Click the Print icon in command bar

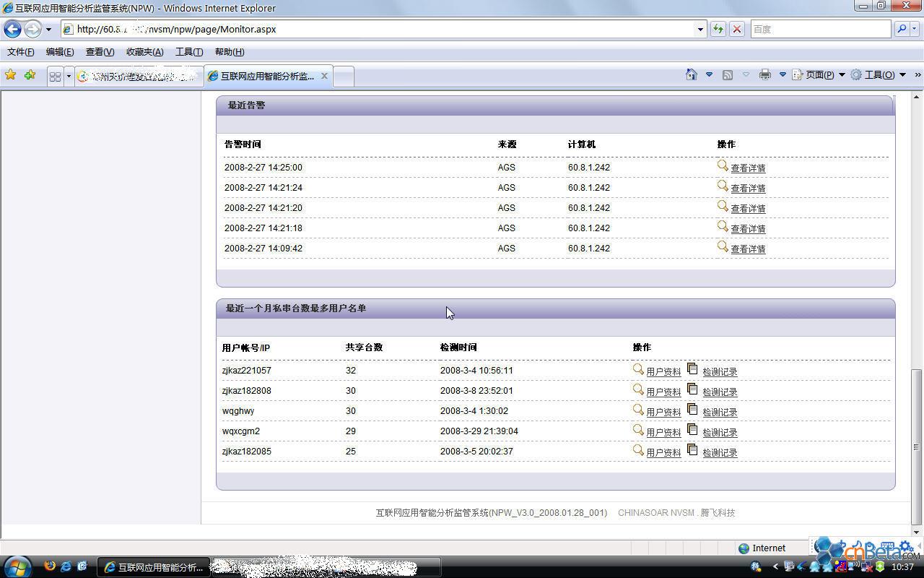click(x=765, y=75)
